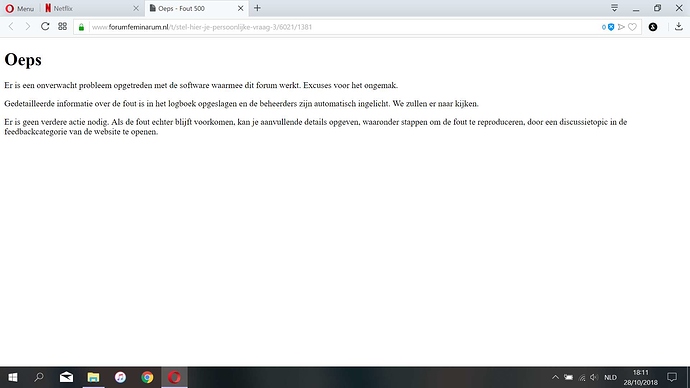The width and height of the screenshot is (690, 388).
Task: View site security padlock info
Action: (81, 27)
